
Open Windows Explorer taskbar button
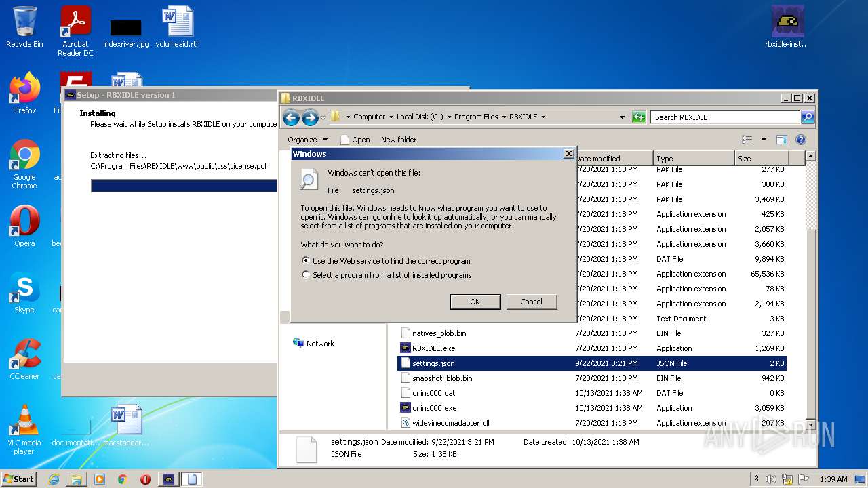(x=77, y=479)
